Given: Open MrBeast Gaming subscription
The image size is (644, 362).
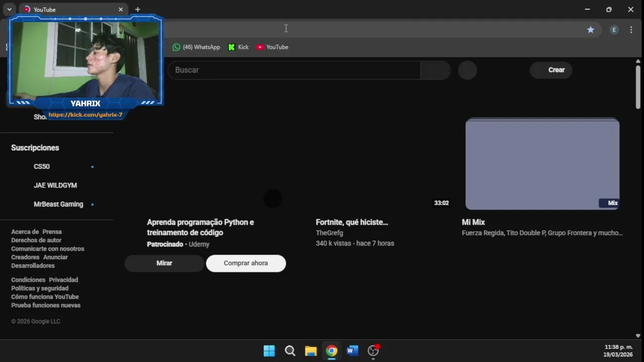Looking at the screenshot, I should pyautogui.click(x=58, y=204).
